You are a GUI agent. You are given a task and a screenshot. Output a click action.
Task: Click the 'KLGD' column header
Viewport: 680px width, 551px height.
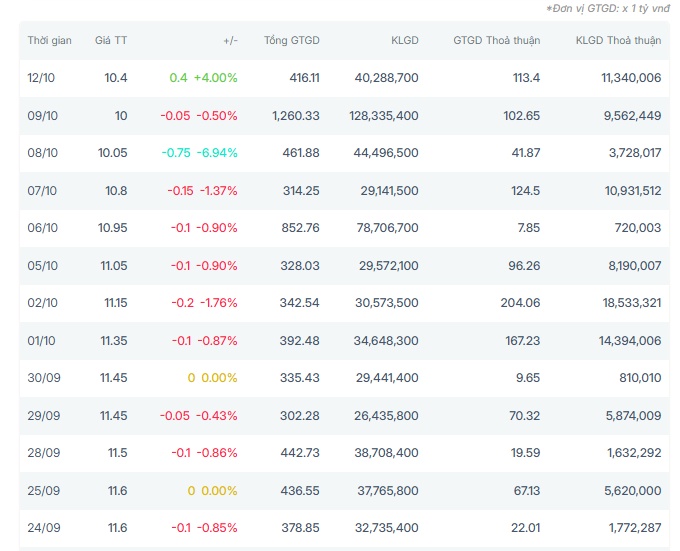click(x=405, y=40)
